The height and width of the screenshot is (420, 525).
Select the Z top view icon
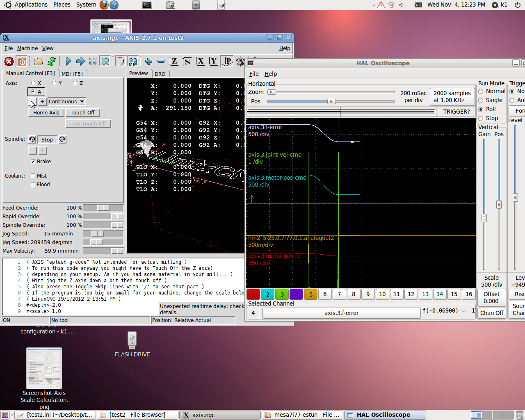click(174, 62)
